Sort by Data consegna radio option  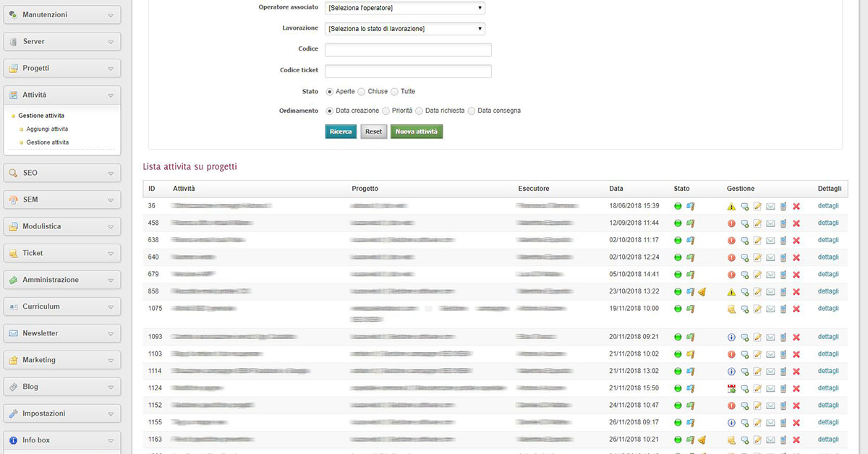(472, 111)
